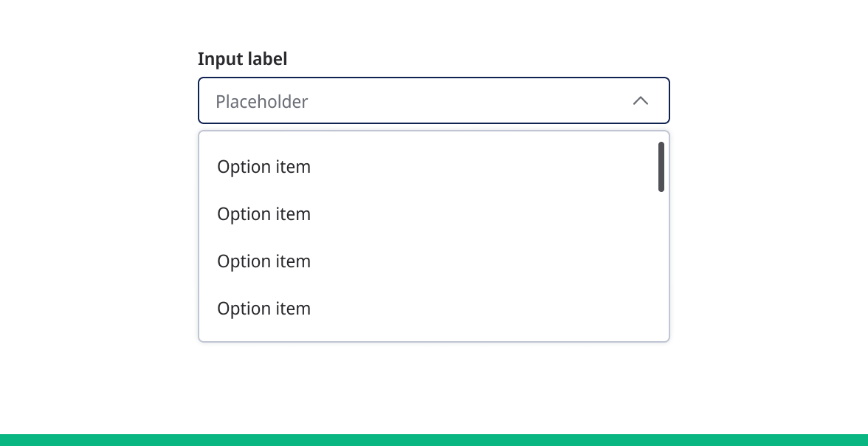Click the dark scrollbar thumb in the options list

tap(661, 167)
